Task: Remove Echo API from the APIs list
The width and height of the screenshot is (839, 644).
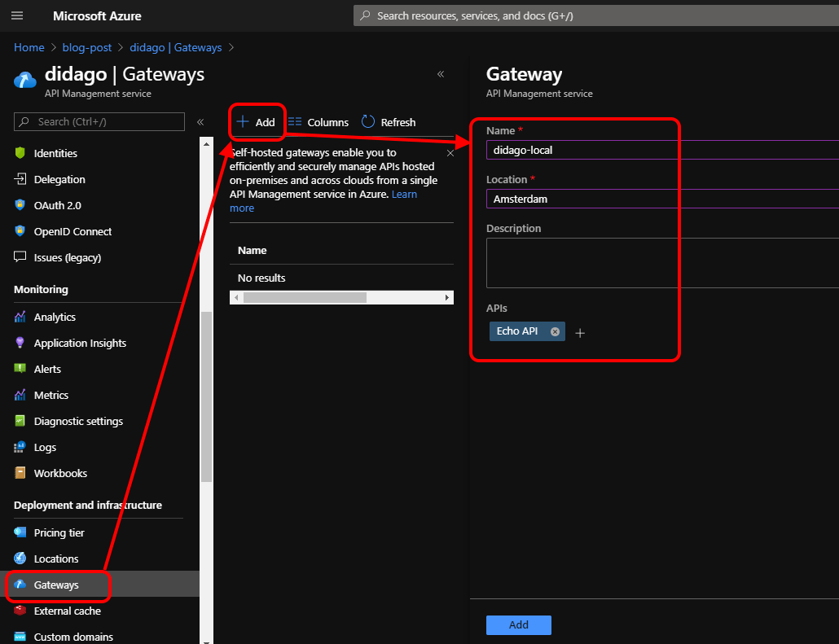Action: (555, 331)
